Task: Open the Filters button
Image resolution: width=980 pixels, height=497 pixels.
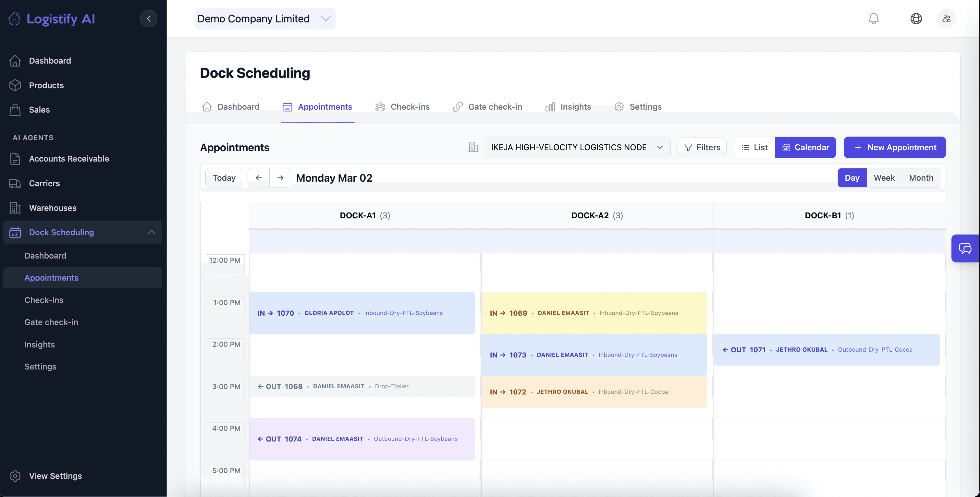Action: click(x=702, y=147)
